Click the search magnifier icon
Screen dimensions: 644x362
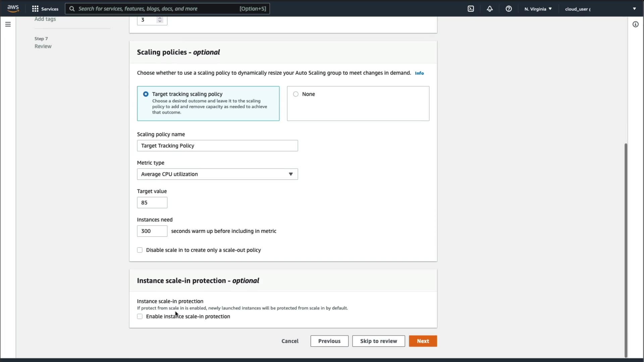[x=72, y=9]
